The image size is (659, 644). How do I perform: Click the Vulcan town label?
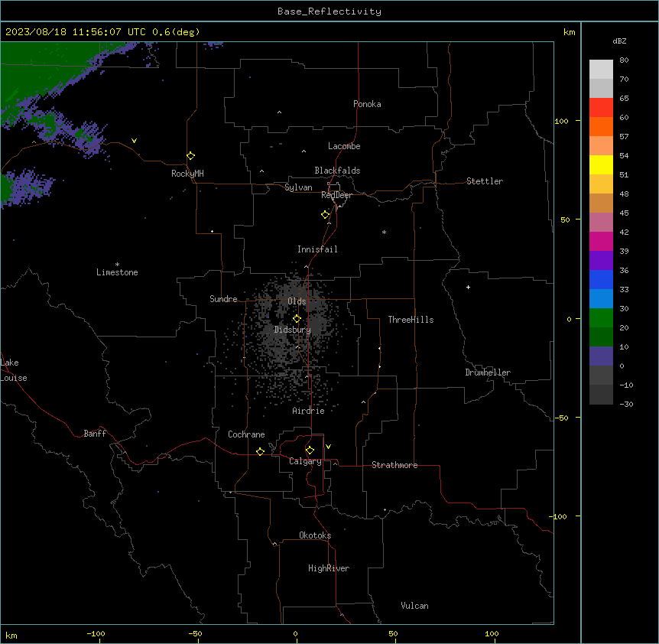click(x=414, y=606)
